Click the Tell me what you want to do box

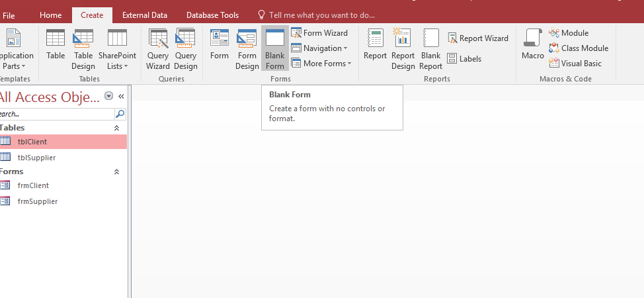(x=316, y=15)
